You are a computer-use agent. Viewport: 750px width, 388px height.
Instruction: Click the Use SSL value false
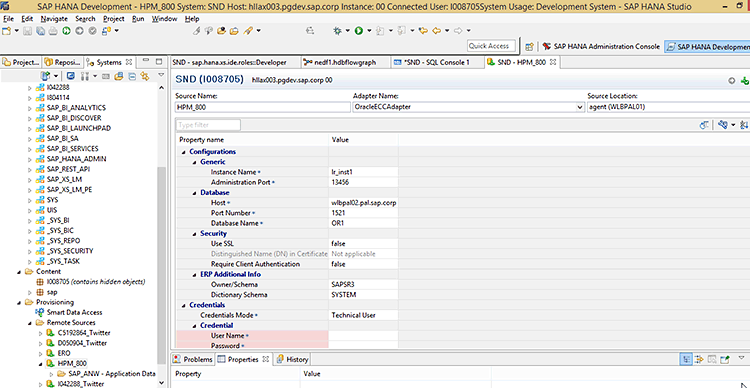pyautogui.click(x=338, y=244)
